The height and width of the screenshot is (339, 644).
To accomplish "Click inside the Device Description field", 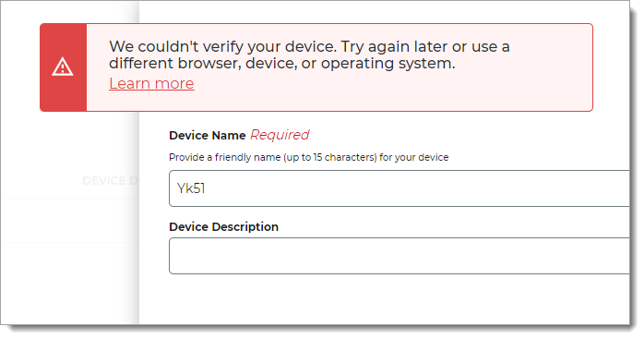I will pos(399,256).
